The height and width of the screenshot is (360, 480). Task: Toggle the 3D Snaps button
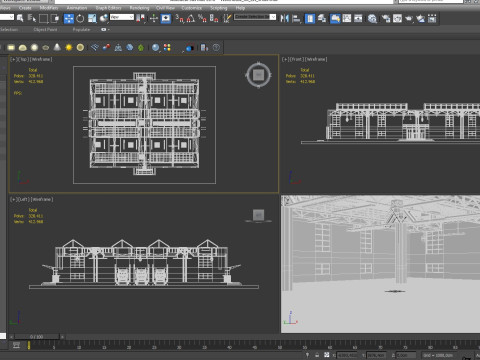pos(179,18)
